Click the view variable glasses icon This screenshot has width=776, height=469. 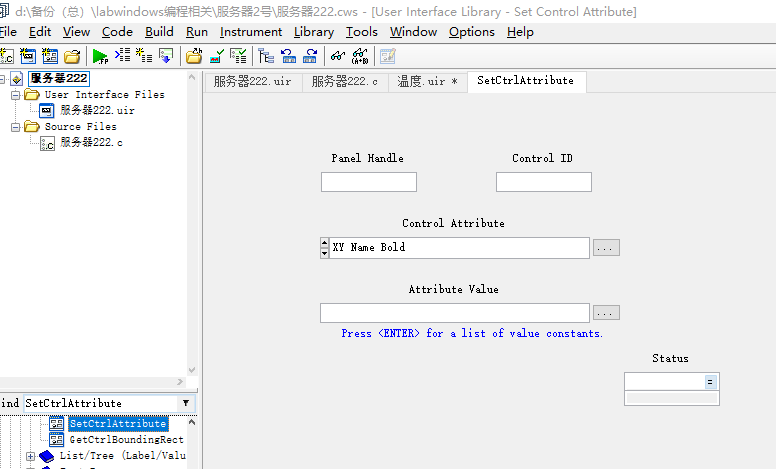(x=338, y=56)
